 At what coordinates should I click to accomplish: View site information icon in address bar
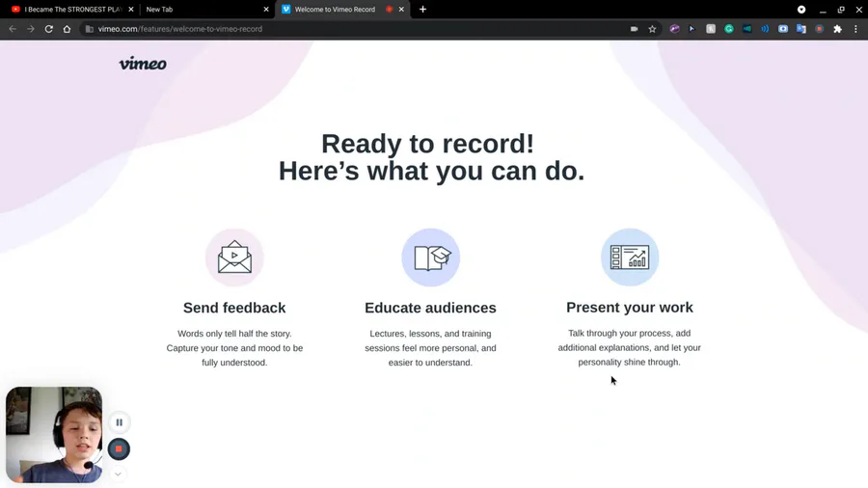89,29
